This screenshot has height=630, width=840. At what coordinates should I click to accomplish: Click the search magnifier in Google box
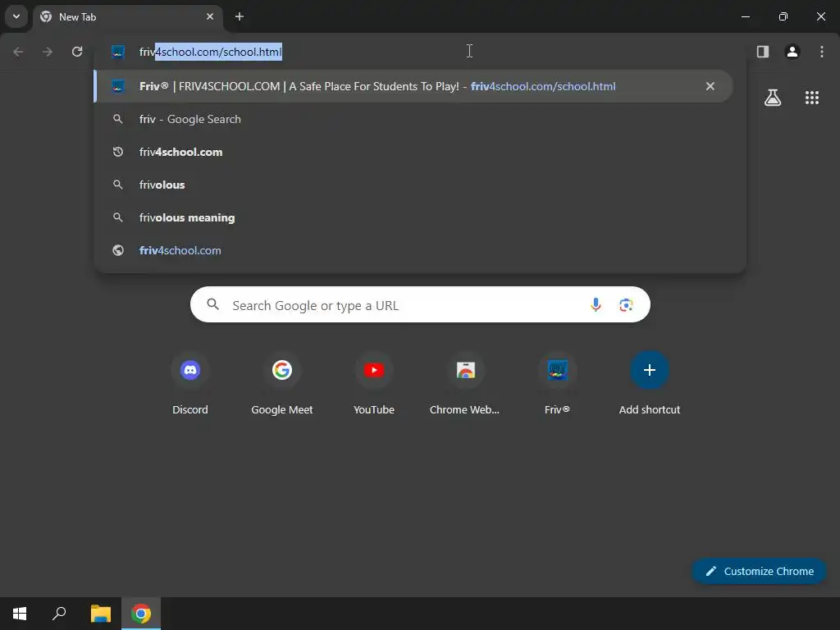[x=213, y=304]
